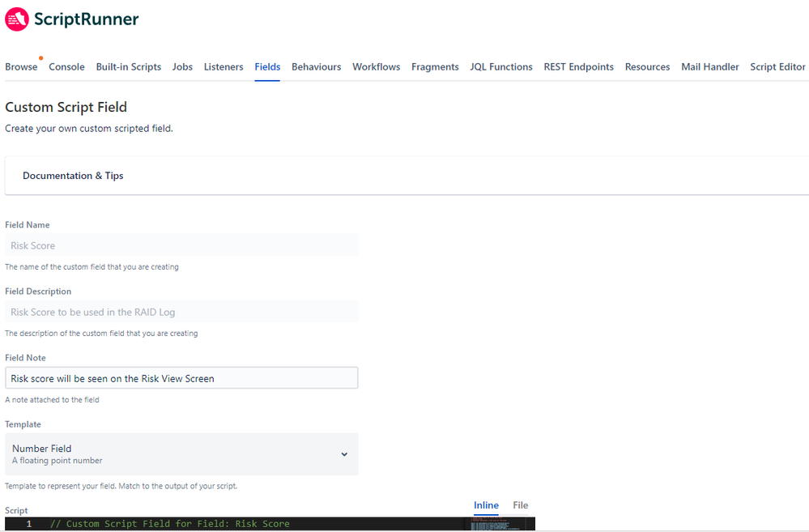The image size is (809, 532).
Task: Open the Behaviours tab
Action: coord(317,66)
